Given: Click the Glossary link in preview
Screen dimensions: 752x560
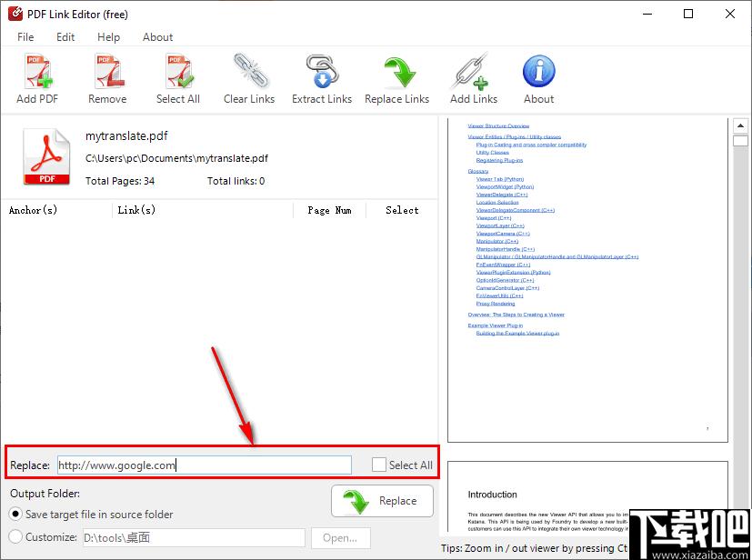Looking at the screenshot, I should pyautogui.click(x=477, y=171).
